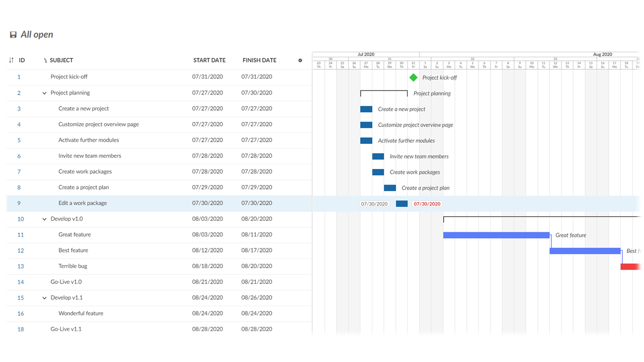Viewport: 644px width, 362px height.
Task: Select the Best feature Gantt bar
Action: [x=585, y=251]
